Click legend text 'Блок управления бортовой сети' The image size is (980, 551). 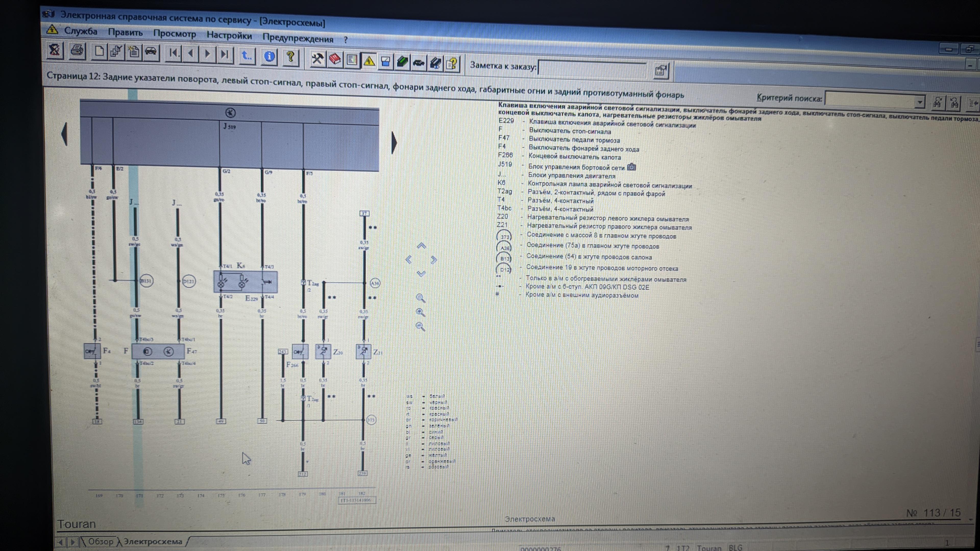point(576,167)
